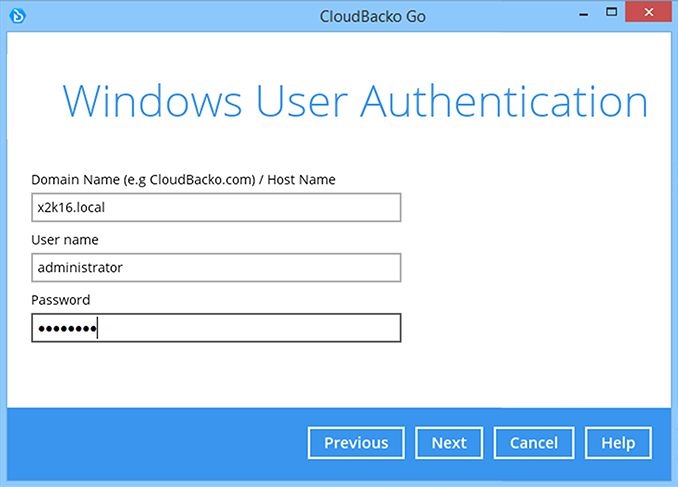Focus the User name input field
The width and height of the screenshot is (678, 487).
pos(216,268)
